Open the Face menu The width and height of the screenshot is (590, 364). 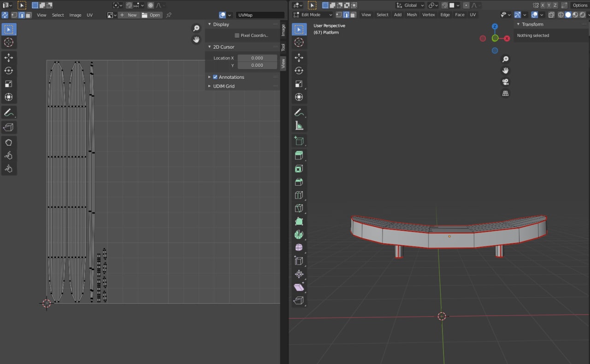click(460, 15)
